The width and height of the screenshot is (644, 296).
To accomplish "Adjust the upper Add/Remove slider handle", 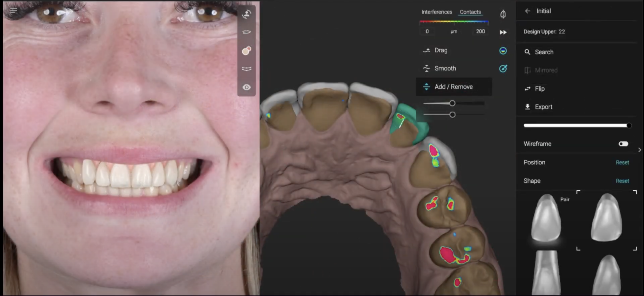I will click(452, 103).
